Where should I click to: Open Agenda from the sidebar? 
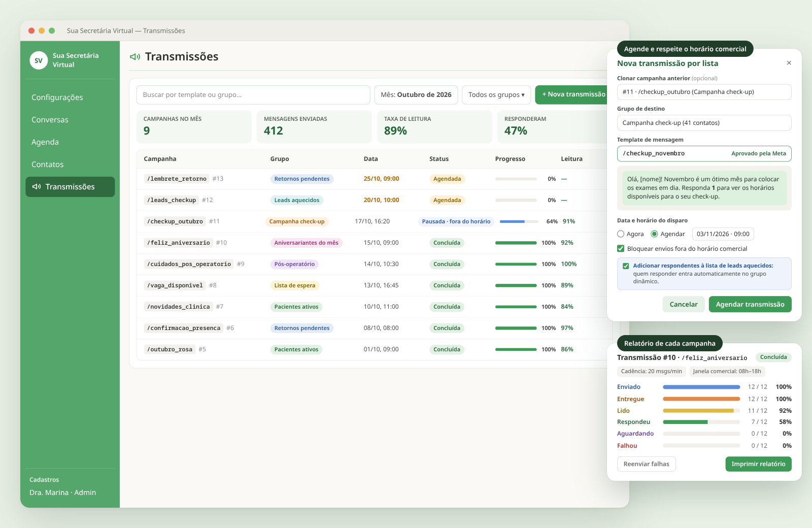point(45,142)
